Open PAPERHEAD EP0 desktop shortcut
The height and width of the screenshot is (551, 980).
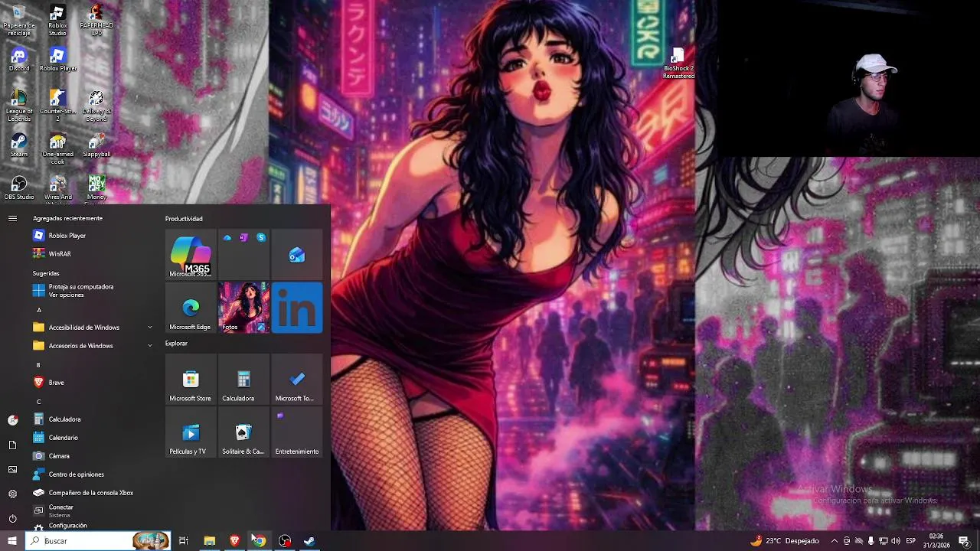tap(96, 21)
